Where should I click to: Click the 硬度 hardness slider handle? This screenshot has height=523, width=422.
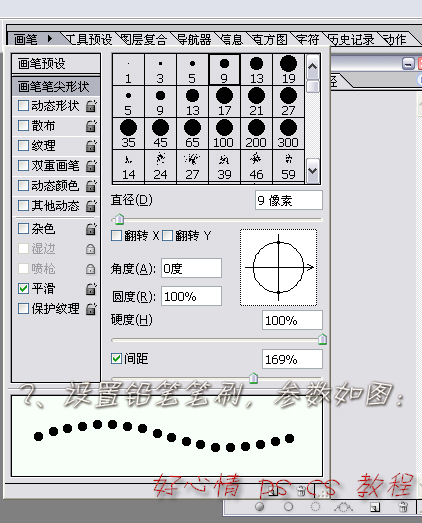[322, 339]
